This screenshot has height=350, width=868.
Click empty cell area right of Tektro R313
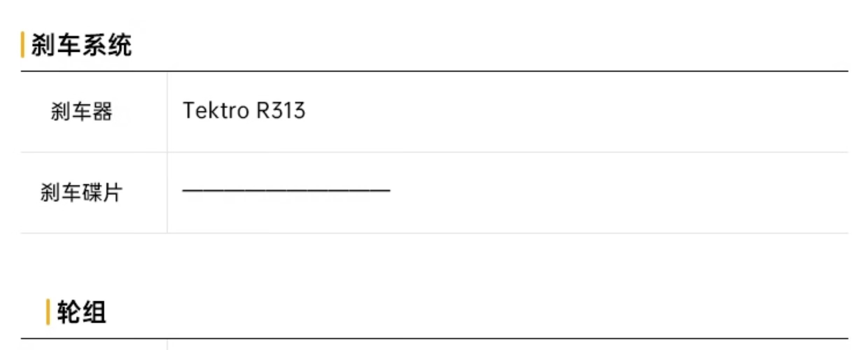coord(577,112)
